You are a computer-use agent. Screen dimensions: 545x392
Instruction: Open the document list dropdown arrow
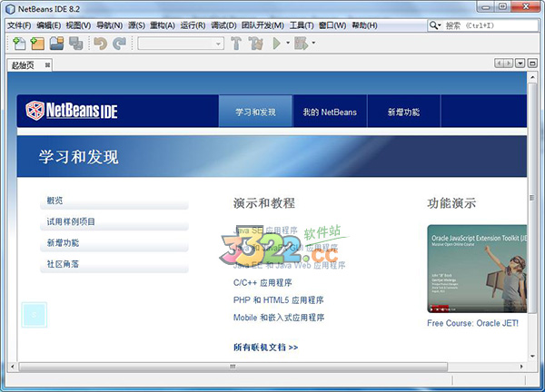click(x=520, y=64)
